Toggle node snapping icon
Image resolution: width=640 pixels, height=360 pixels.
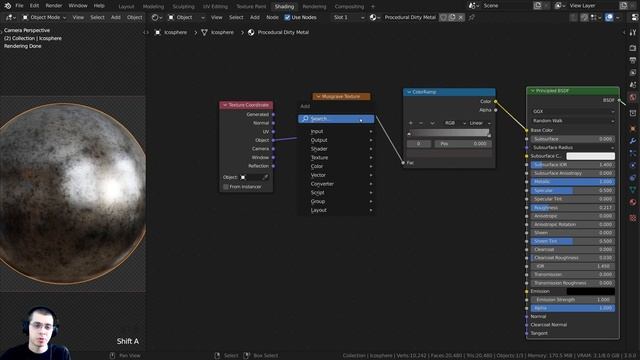584,18
